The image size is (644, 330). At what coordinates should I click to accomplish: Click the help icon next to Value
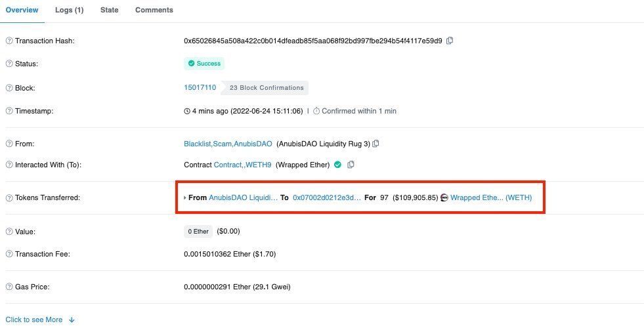(9, 232)
